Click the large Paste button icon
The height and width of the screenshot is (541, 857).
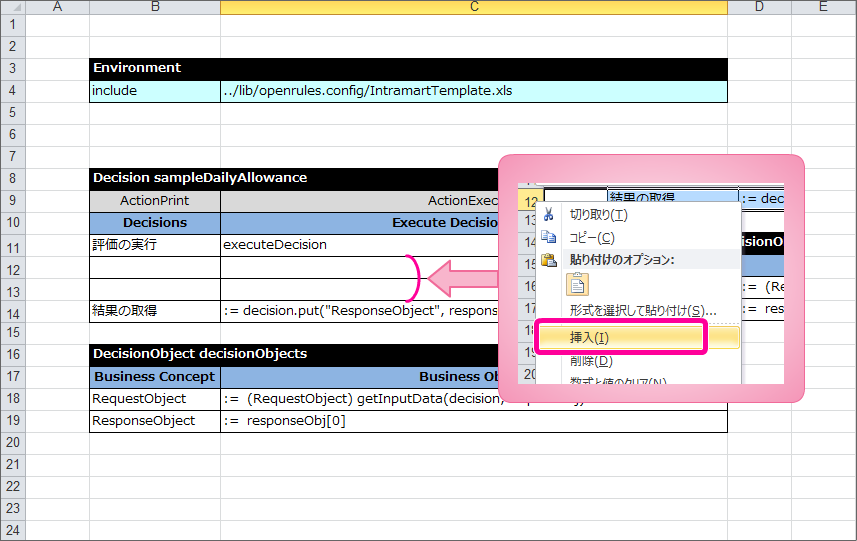point(579,284)
